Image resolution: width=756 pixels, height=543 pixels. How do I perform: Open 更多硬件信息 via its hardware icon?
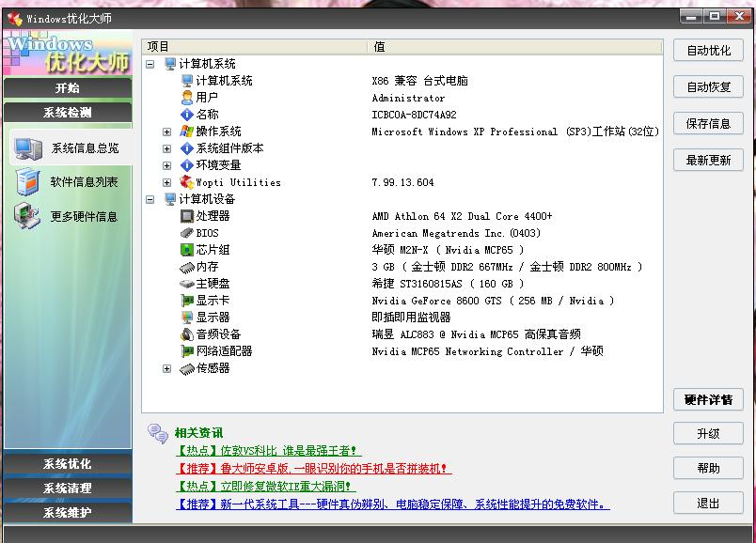27,216
